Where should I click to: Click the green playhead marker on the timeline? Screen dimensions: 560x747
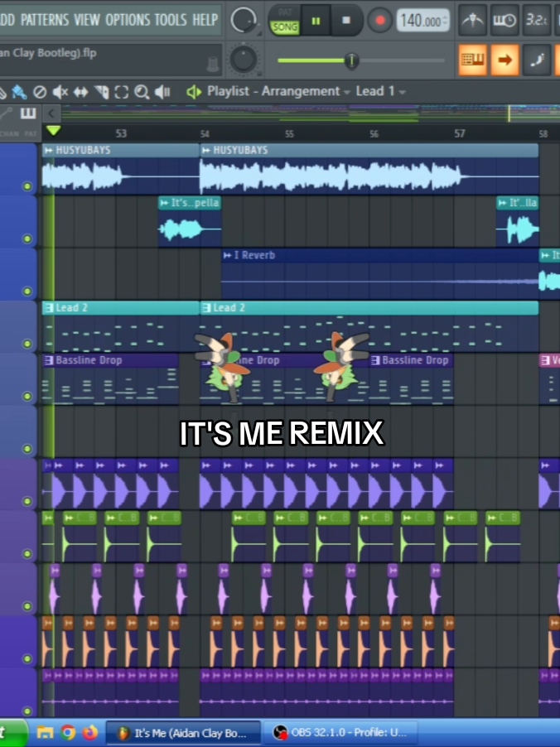[x=53, y=130]
